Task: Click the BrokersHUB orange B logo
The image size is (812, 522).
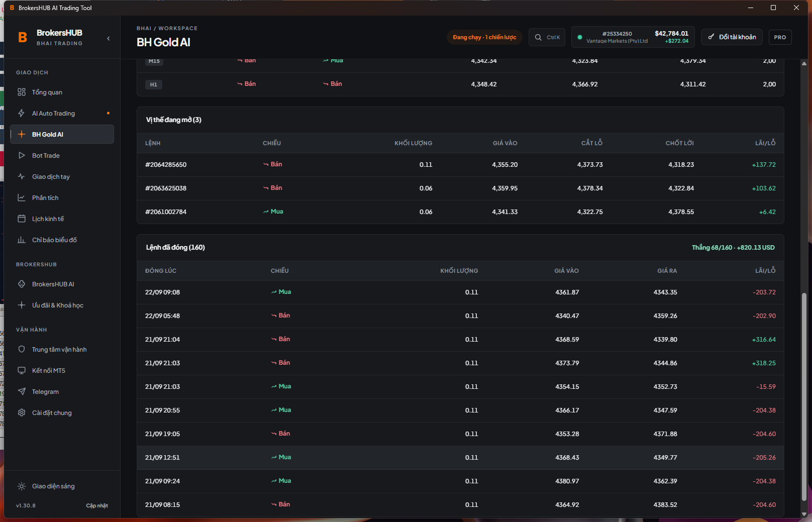Action: click(23, 37)
